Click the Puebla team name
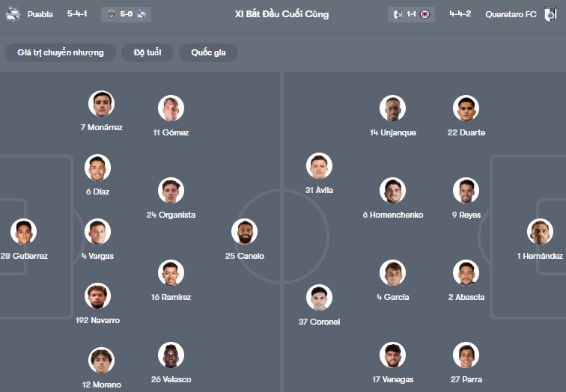The height and width of the screenshot is (392, 566). click(x=40, y=14)
